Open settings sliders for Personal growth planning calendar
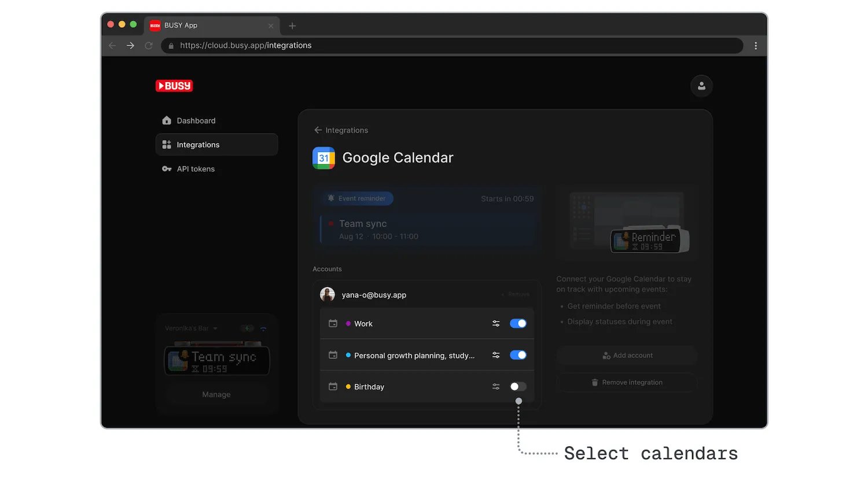 (x=496, y=355)
